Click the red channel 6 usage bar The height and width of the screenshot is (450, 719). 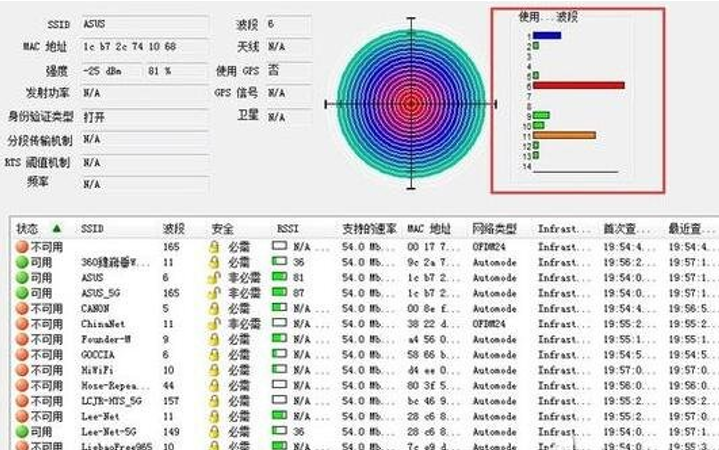click(578, 86)
